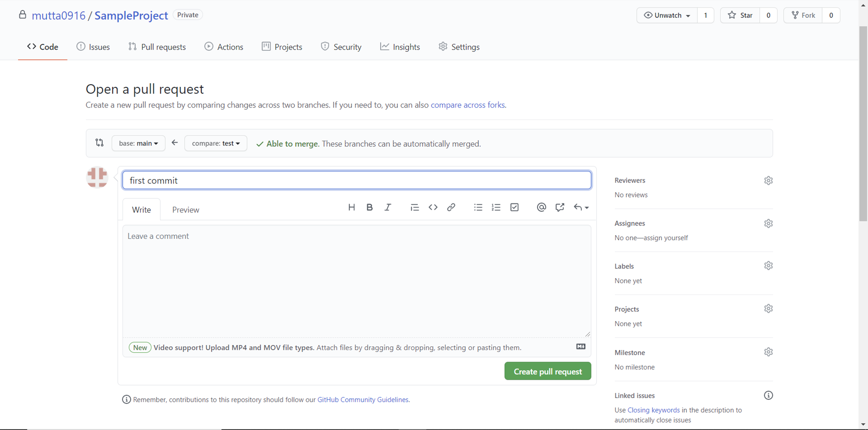
Task: Mention a user with the @ icon
Action: coord(542,208)
